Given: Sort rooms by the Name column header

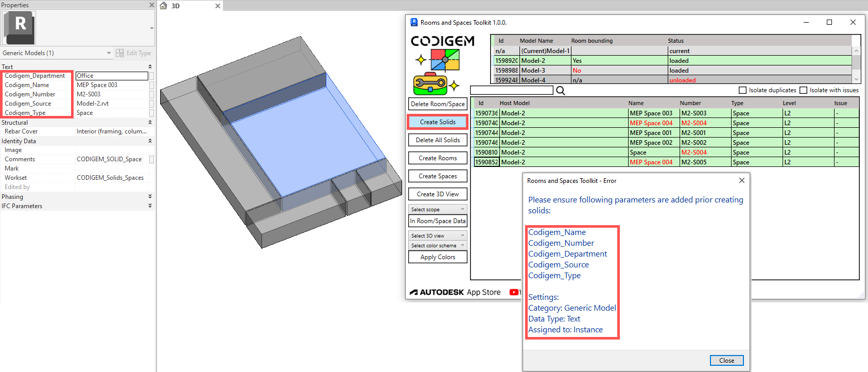Looking at the screenshot, I should point(636,103).
